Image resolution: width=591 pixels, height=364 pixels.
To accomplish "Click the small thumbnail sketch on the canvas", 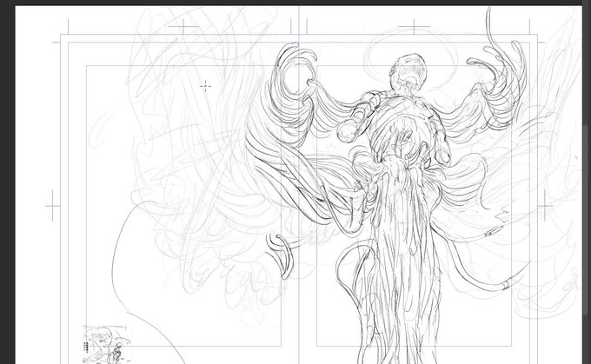I will point(107,345).
